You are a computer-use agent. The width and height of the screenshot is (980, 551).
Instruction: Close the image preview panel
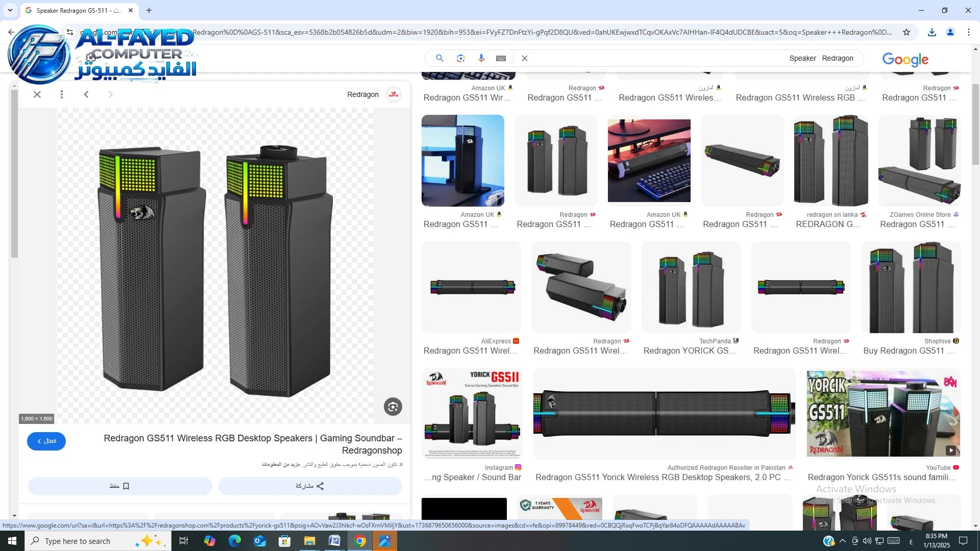(x=37, y=94)
